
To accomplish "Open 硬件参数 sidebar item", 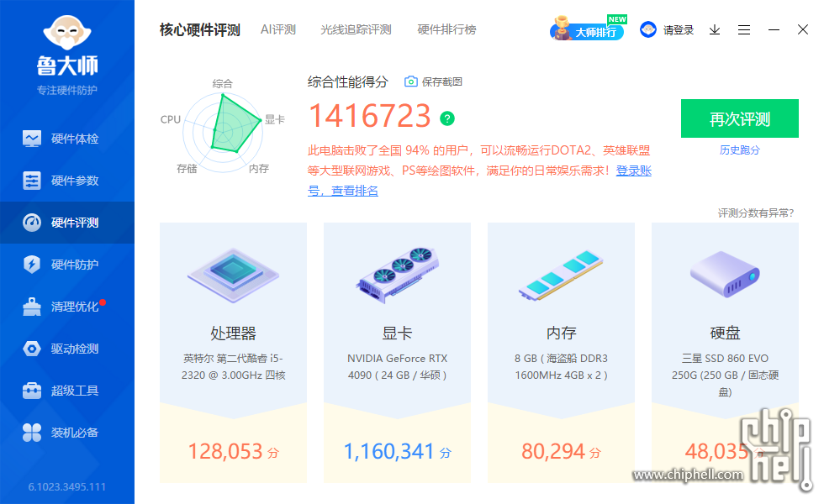I will click(67, 181).
